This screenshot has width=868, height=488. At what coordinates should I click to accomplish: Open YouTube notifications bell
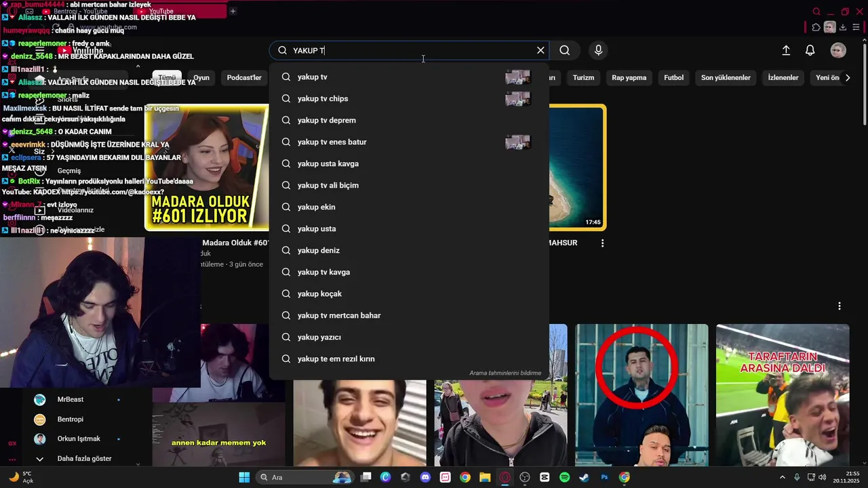(810, 50)
